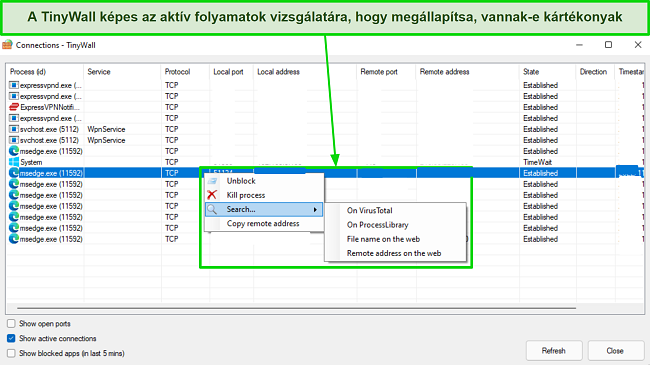Click the Local address column header
This screenshot has height=365, width=650.
pyautogui.click(x=305, y=72)
